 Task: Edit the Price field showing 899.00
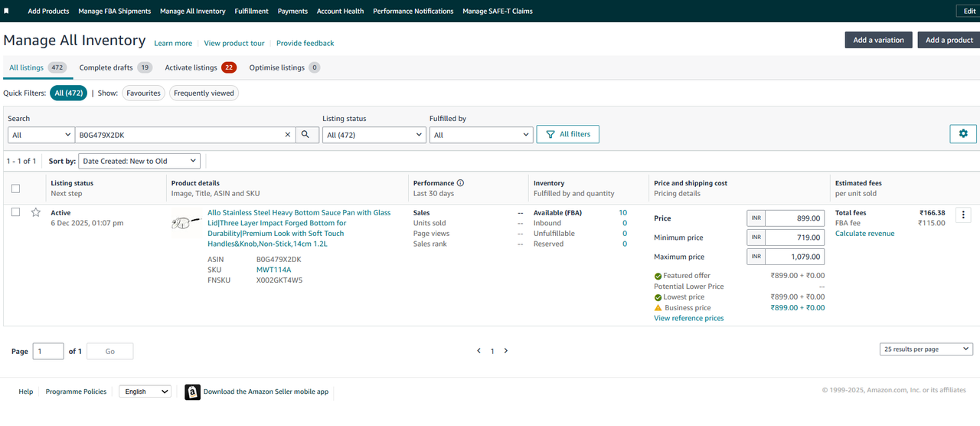coord(795,218)
